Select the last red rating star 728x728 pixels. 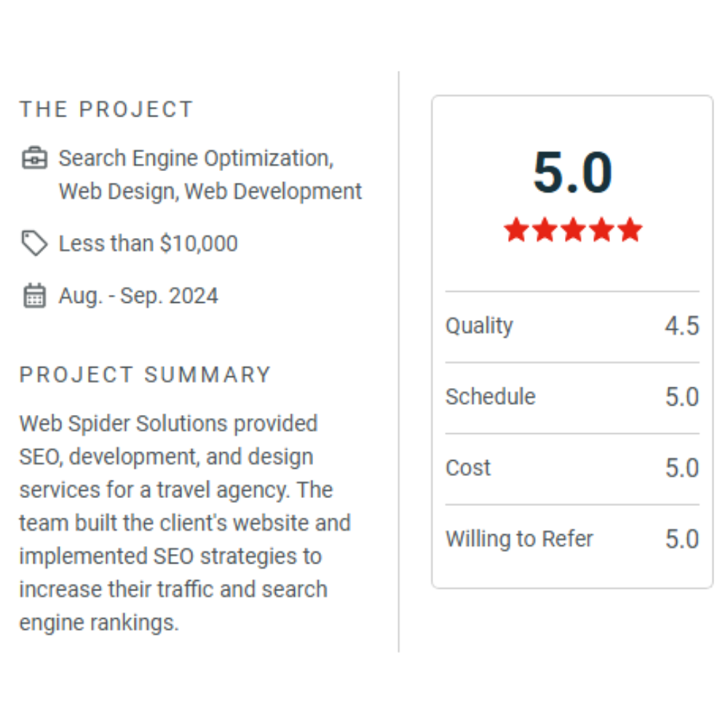[x=630, y=230]
